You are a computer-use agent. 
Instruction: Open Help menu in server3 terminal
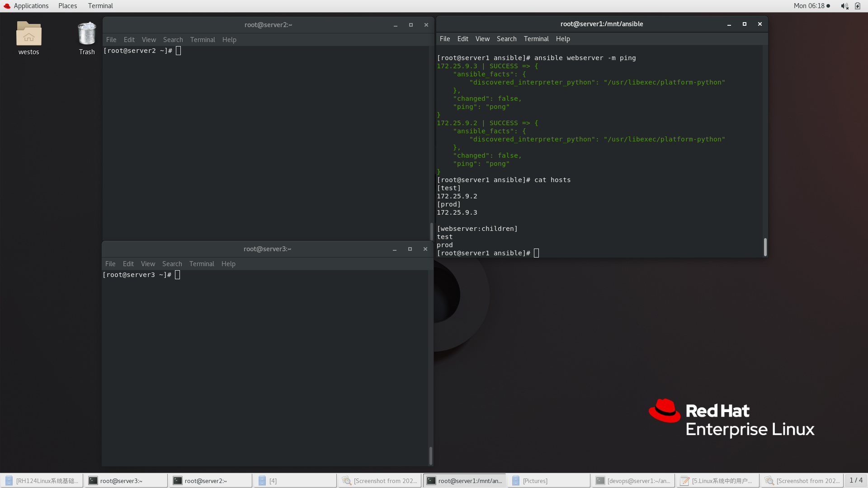tap(228, 264)
